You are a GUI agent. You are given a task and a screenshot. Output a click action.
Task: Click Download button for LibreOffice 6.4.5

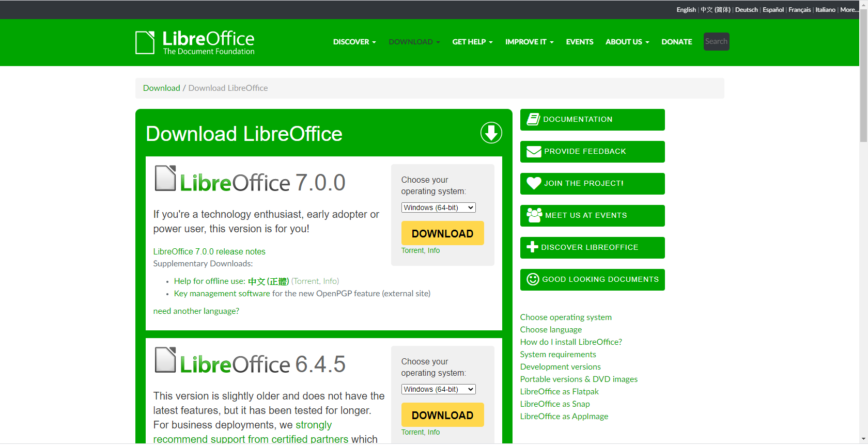coord(443,415)
